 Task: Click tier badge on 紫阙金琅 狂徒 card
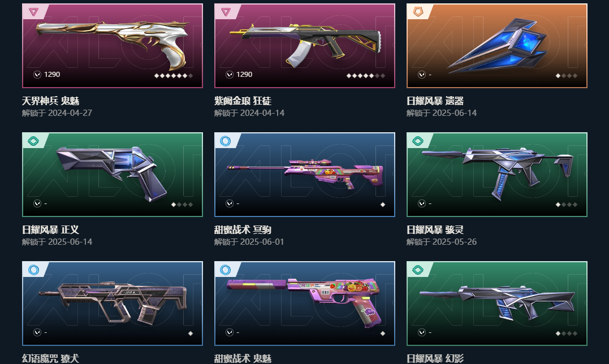click(x=226, y=12)
